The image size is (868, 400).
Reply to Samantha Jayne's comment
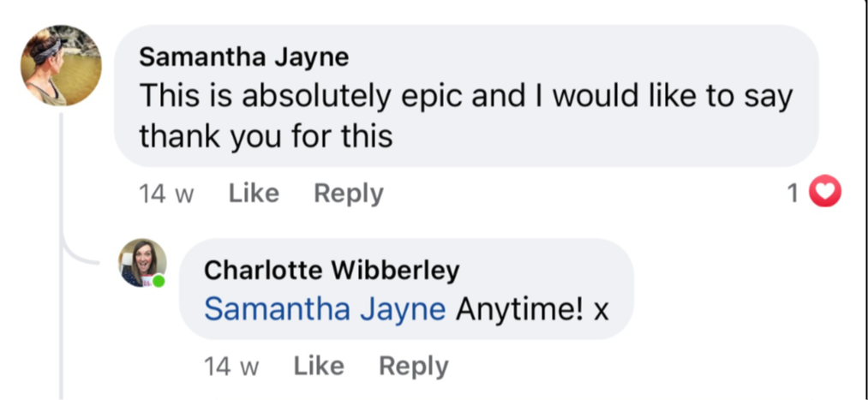[x=348, y=194]
